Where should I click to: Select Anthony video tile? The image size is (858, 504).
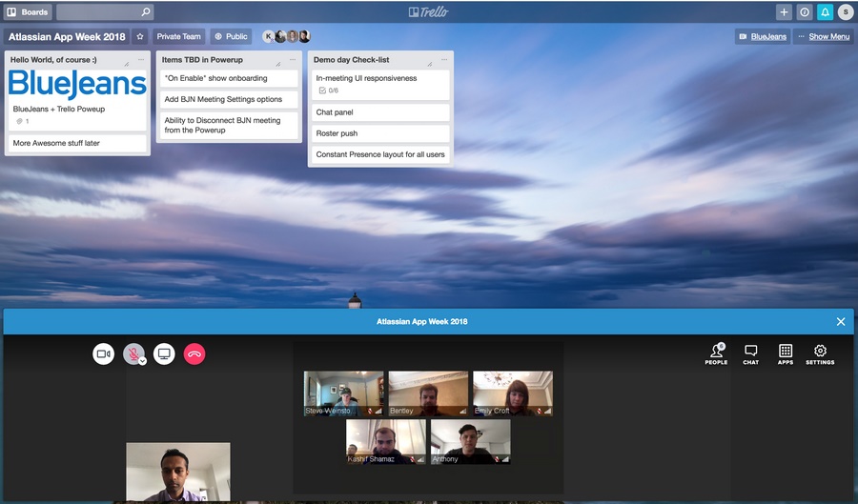point(471,442)
